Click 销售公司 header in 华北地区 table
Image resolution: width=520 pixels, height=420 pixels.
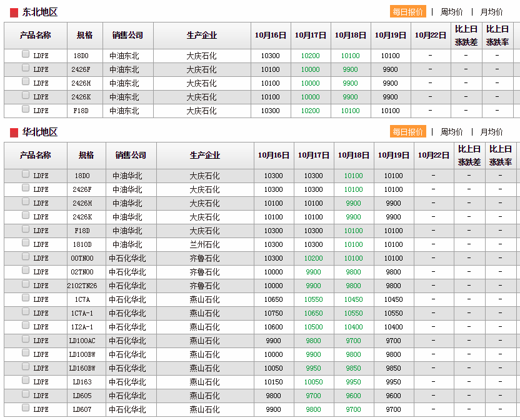(x=131, y=155)
